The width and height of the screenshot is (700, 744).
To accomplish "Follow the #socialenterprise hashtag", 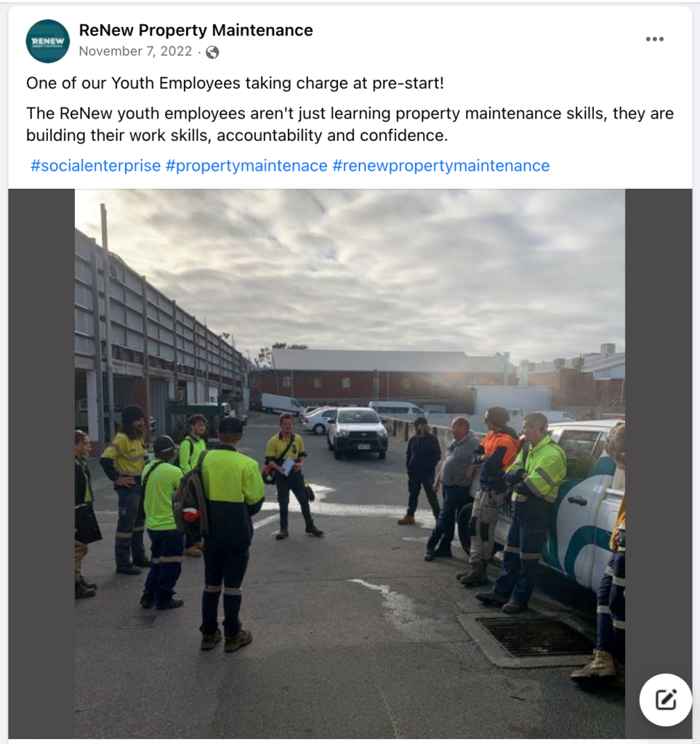I will point(95,166).
